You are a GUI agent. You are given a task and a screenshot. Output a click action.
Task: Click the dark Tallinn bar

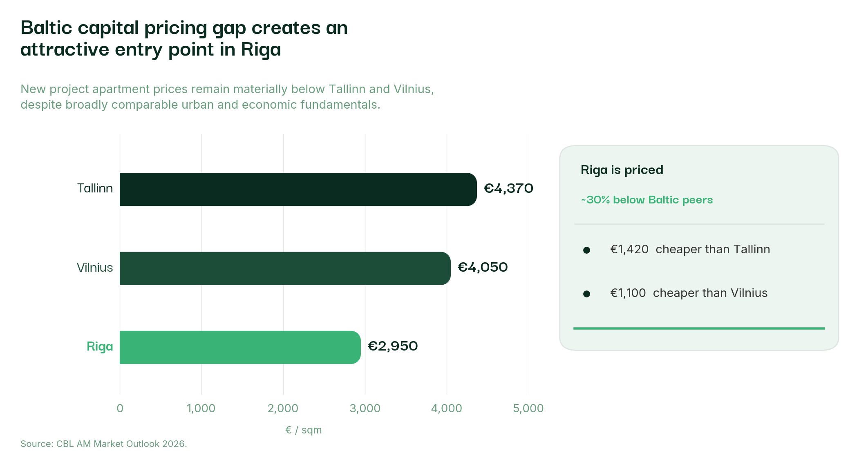(x=298, y=189)
